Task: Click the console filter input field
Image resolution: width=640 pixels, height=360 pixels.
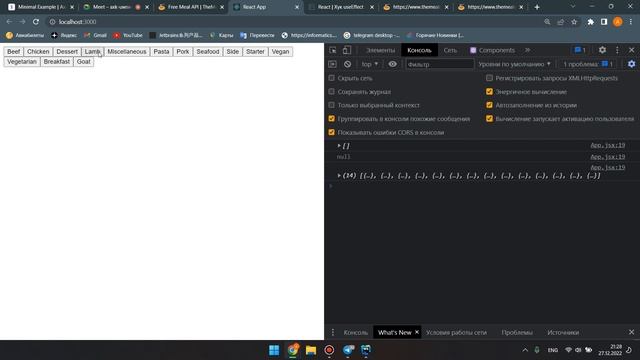Action: click(440, 64)
